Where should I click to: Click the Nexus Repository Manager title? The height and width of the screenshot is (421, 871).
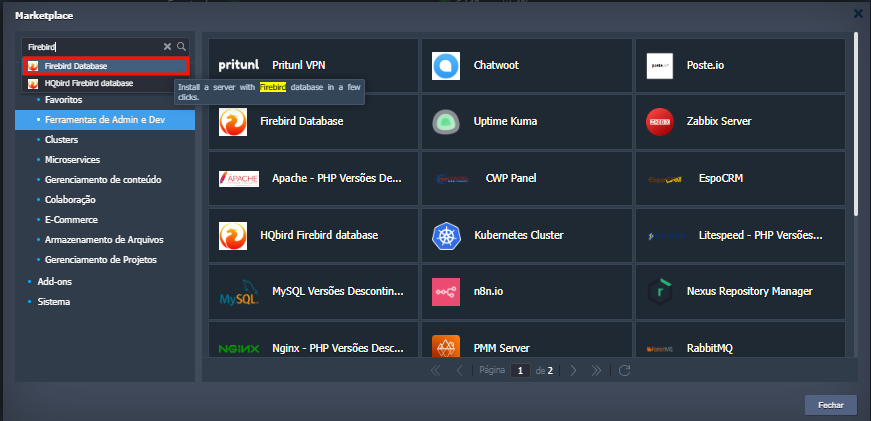pos(749,292)
